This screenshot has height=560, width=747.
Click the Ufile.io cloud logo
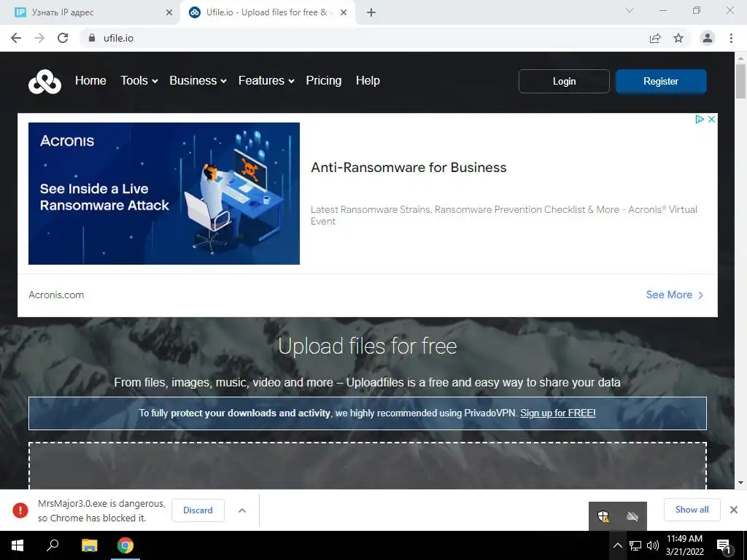click(x=44, y=82)
